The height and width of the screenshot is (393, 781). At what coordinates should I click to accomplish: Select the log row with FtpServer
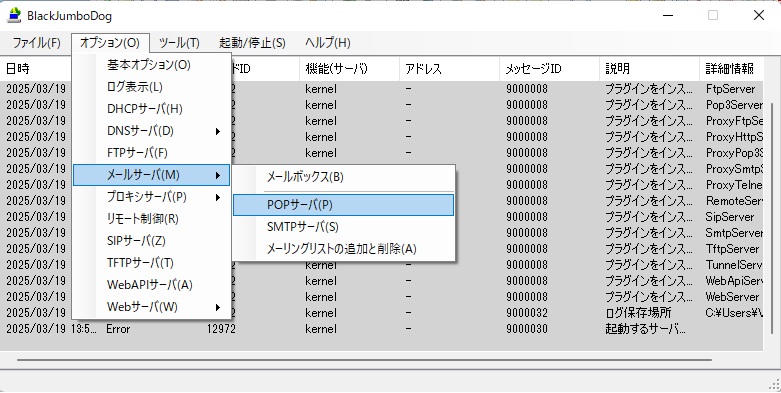click(382, 89)
